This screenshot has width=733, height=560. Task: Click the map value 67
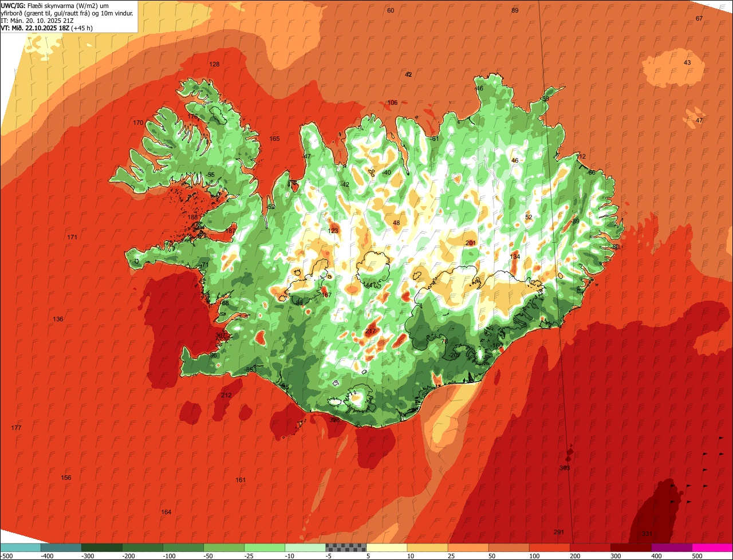[x=699, y=18]
